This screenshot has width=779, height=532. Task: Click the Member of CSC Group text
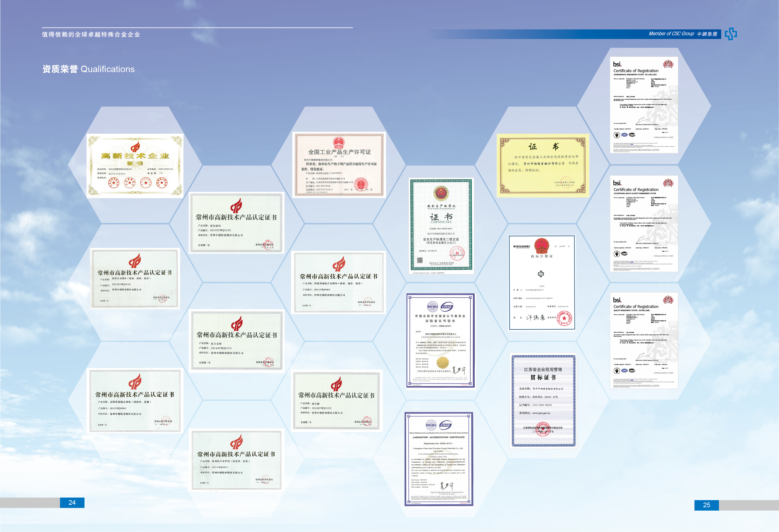point(671,34)
